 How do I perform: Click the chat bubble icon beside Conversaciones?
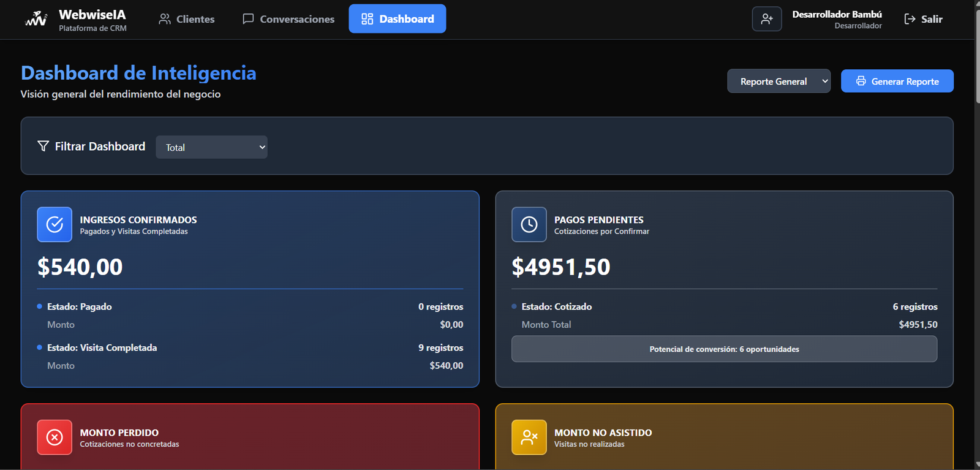[x=248, y=19]
